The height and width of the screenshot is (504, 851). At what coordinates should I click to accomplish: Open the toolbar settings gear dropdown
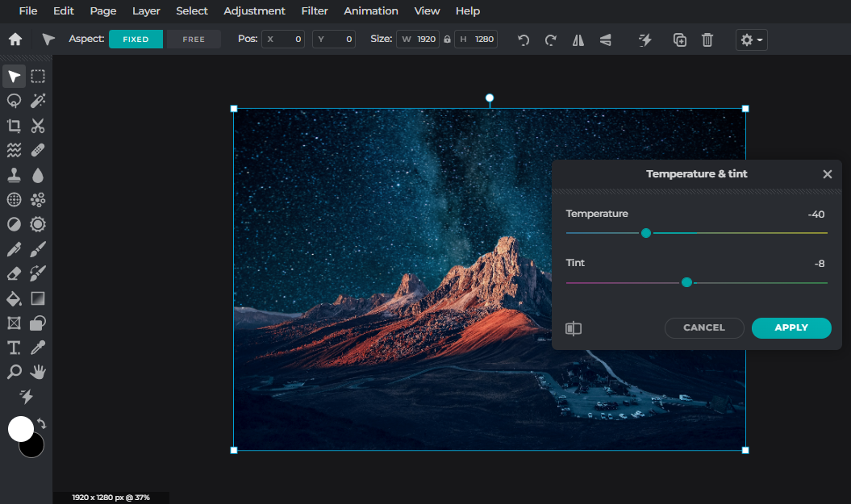[x=751, y=40]
